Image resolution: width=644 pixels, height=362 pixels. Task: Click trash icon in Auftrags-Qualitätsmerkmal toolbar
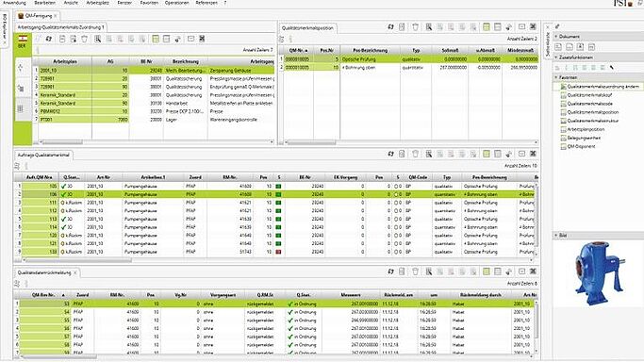pos(415,154)
